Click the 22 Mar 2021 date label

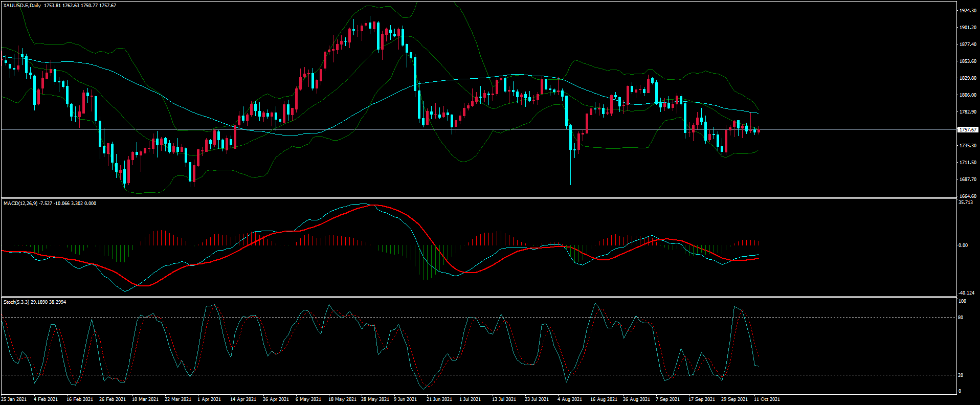178,399
